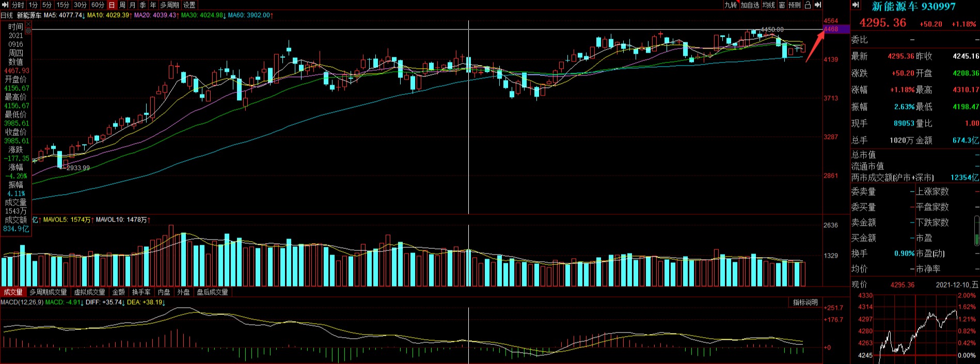This screenshot has height=364, width=980.
Task: Switch to 季 quarterly chart
Action: 143,5
